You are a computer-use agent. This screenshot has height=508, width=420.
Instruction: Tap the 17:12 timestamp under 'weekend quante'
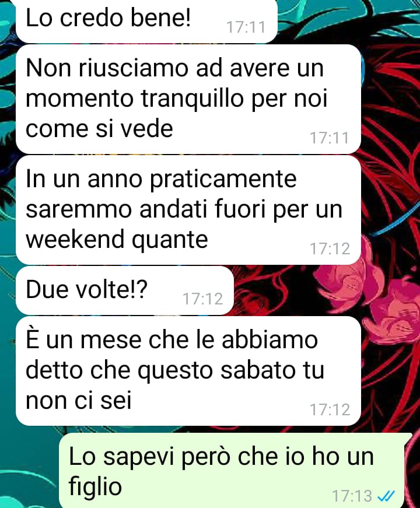pyautogui.click(x=330, y=249)
